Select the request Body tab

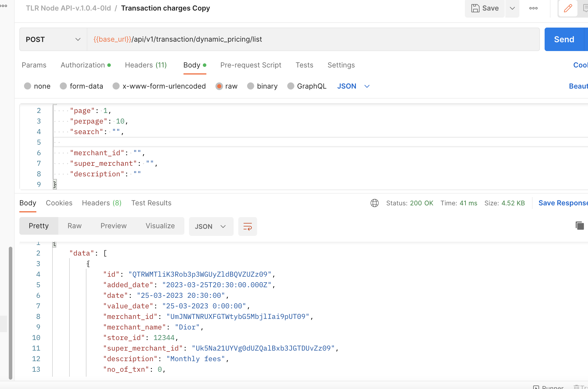click(x=195, y=65)
